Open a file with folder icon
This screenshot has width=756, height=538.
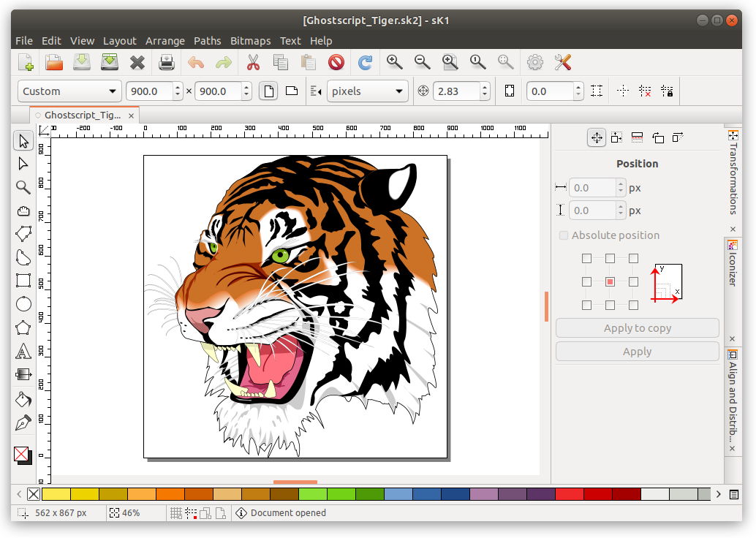[x=54, y=63]
